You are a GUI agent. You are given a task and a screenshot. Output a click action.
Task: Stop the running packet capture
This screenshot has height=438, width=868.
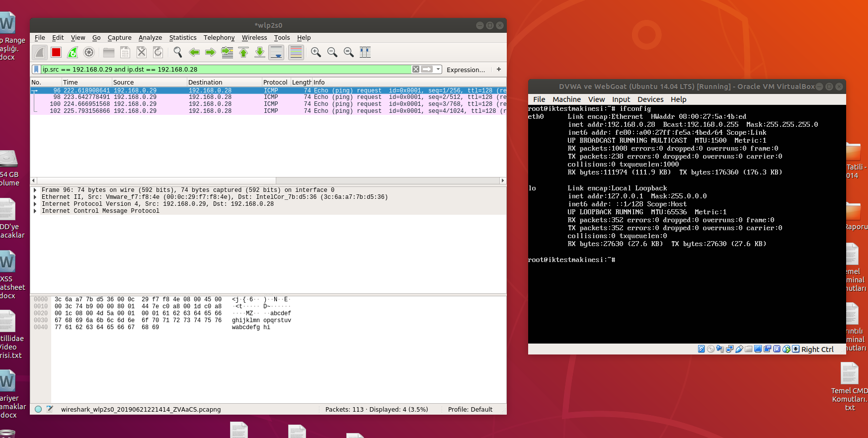click(56, 52)
